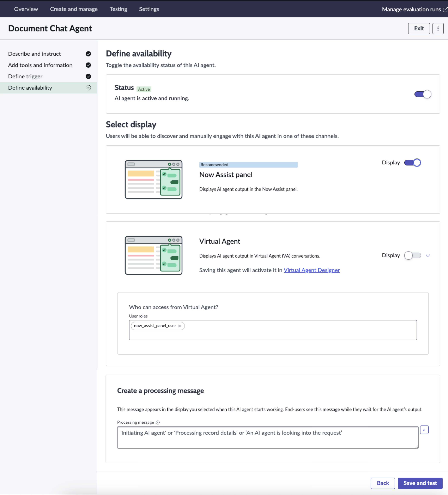Click the Processing message text area
Image resolution: width=448 pixels, height=495 pixels.
(x=268, y=437)
